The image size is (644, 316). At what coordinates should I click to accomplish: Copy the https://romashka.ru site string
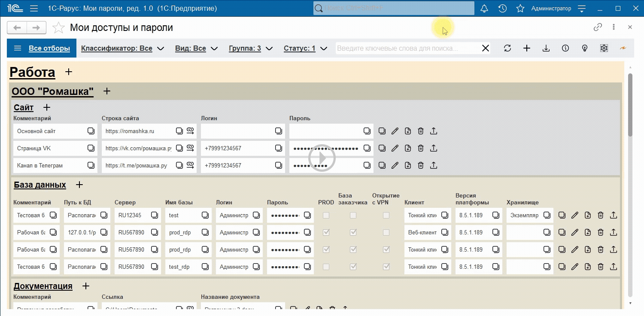(179, 131)
